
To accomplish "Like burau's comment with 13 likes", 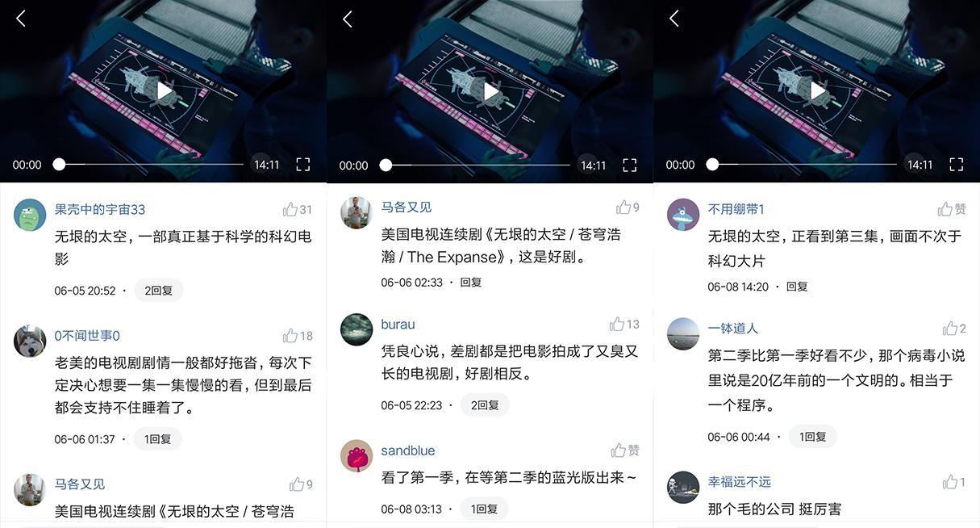I will point(624,325).
